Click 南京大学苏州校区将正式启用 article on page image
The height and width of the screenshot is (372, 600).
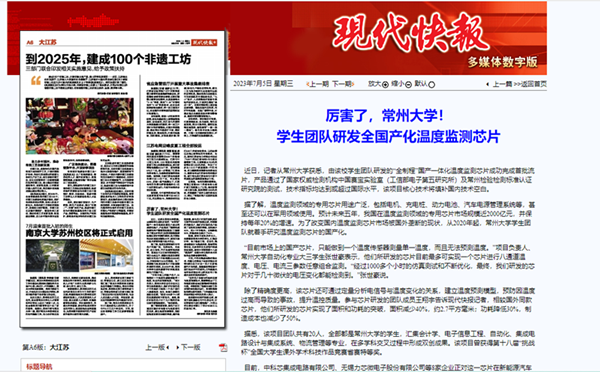[x=79, y=233]
